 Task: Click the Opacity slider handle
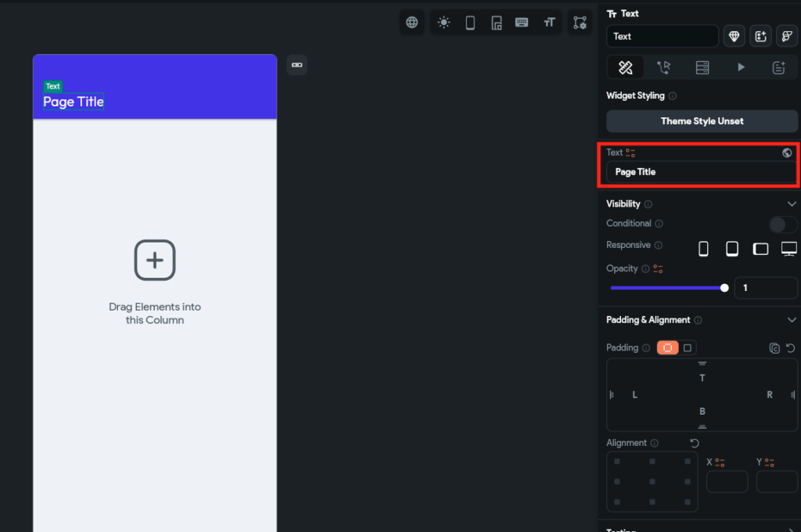tap(724, 288)
